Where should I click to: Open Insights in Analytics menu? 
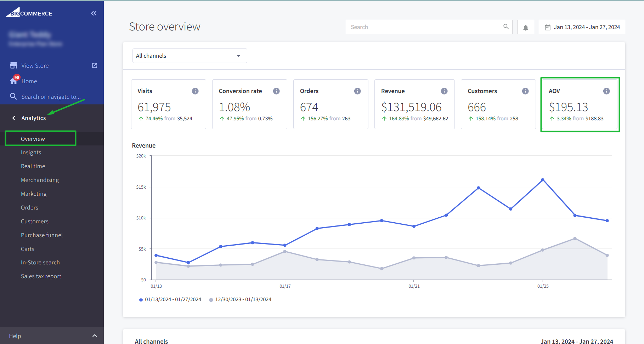(x=31, y=152)
